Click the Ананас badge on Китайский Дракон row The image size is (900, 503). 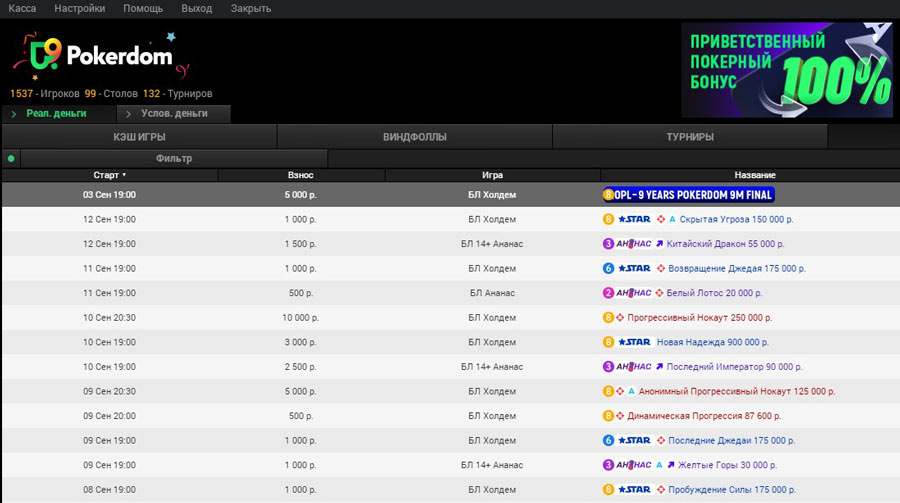coord(634,244)
